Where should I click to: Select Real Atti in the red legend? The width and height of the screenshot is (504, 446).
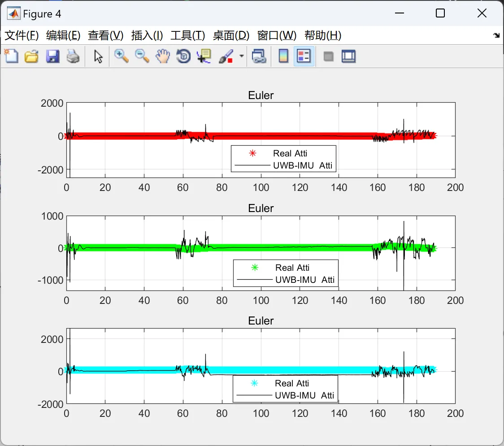pyautogui.click(x=290, y=153)
